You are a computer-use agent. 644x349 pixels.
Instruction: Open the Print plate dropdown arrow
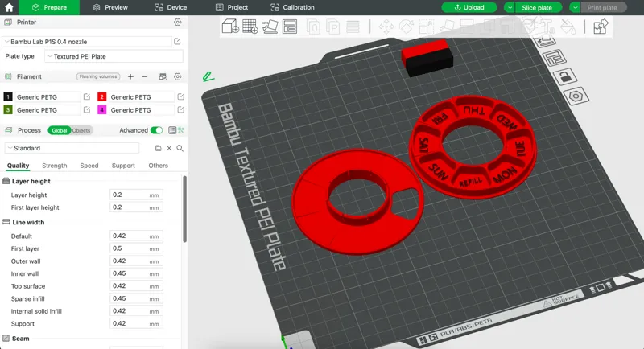click(x=575, y=7)
